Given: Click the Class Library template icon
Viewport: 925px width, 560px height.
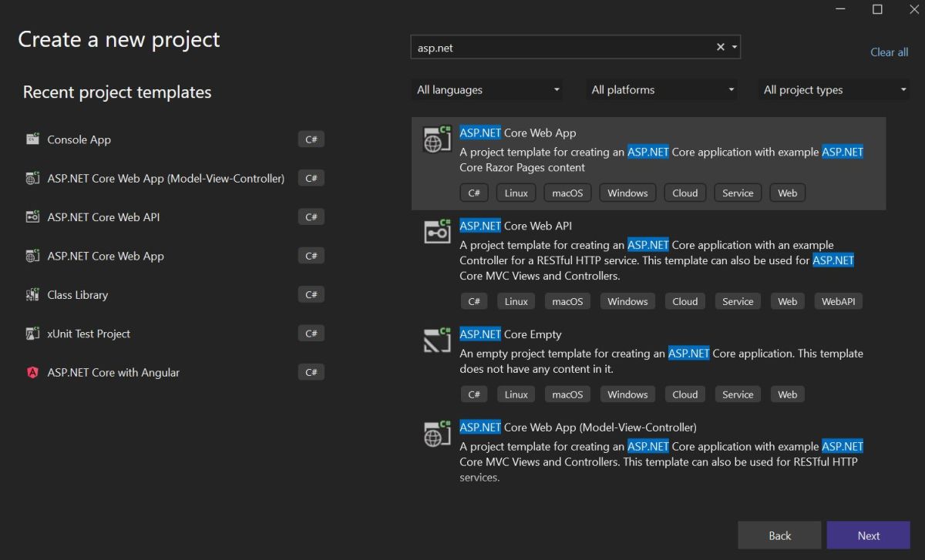Looking at the screenshot, I should pos(32,295).
